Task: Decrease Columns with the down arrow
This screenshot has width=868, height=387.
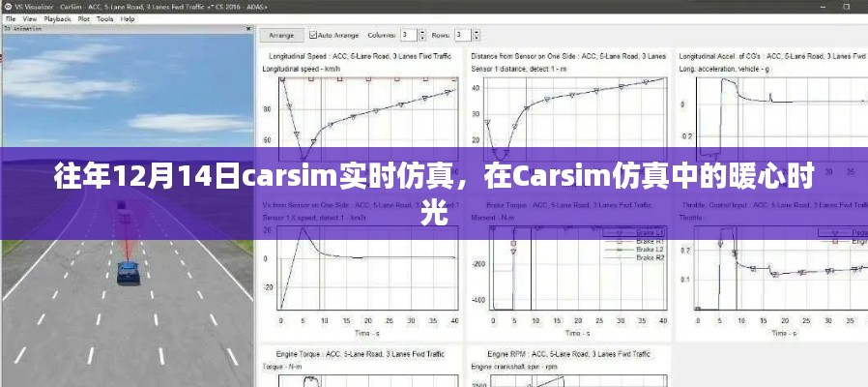Action: coord(419,38)
